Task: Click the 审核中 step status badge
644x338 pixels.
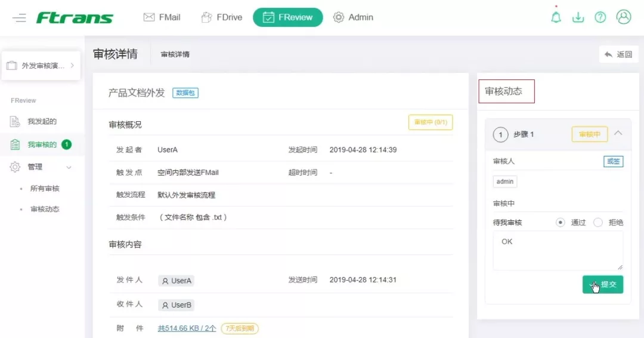Action: coord(589,134)
